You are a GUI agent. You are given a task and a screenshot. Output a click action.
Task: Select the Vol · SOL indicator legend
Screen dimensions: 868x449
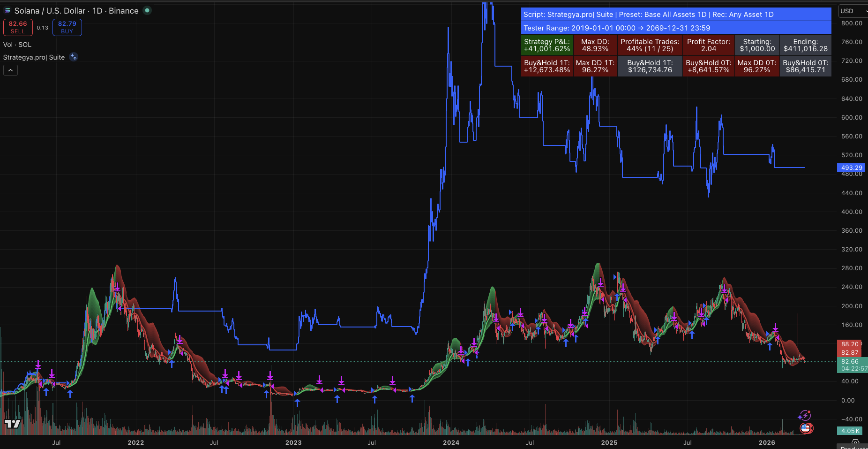(x=17, y=45)
